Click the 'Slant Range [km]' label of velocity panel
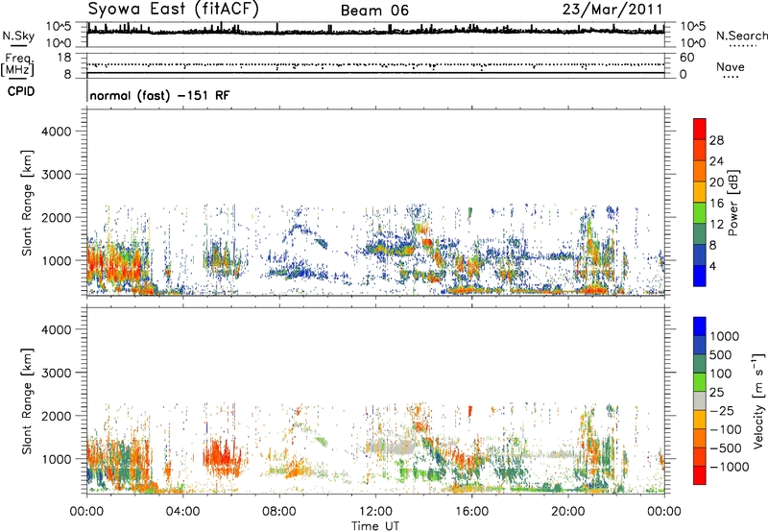This screenshot has width=768, height=532. coord(27,401)
